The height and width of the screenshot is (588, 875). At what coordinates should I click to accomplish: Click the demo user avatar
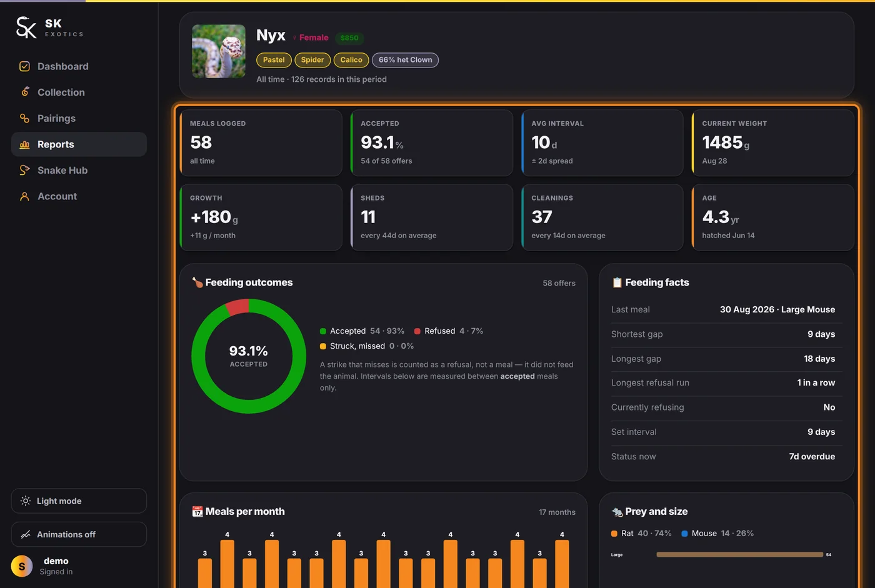22,566
